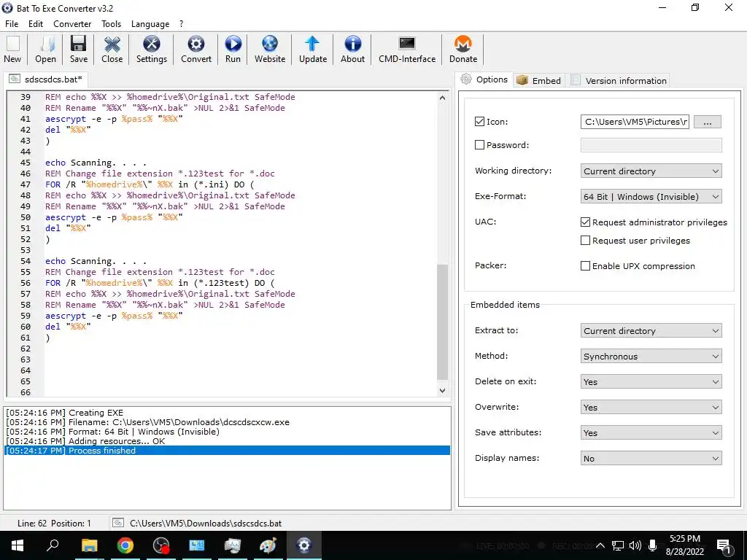Click the volume speaker tray icon

pos(635,545)
